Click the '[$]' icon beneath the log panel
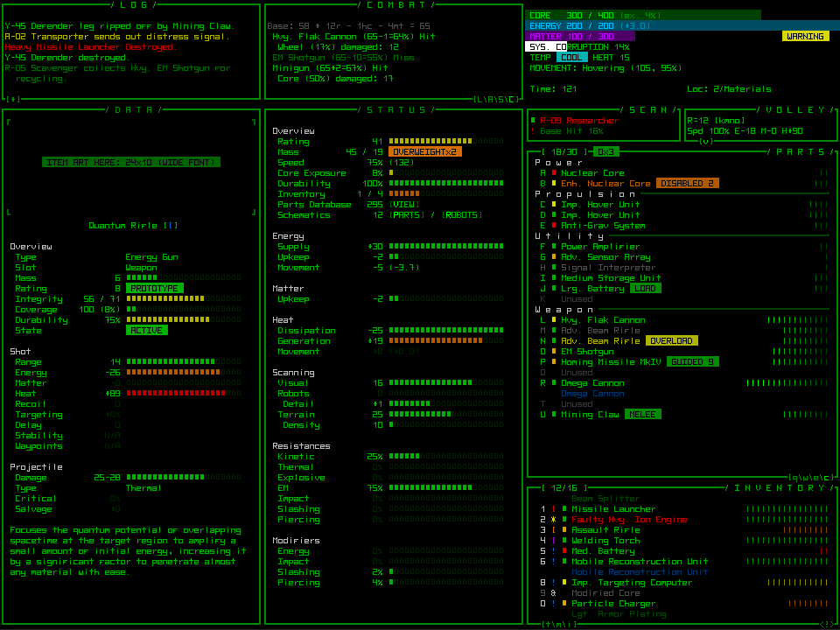 (11, 99)
